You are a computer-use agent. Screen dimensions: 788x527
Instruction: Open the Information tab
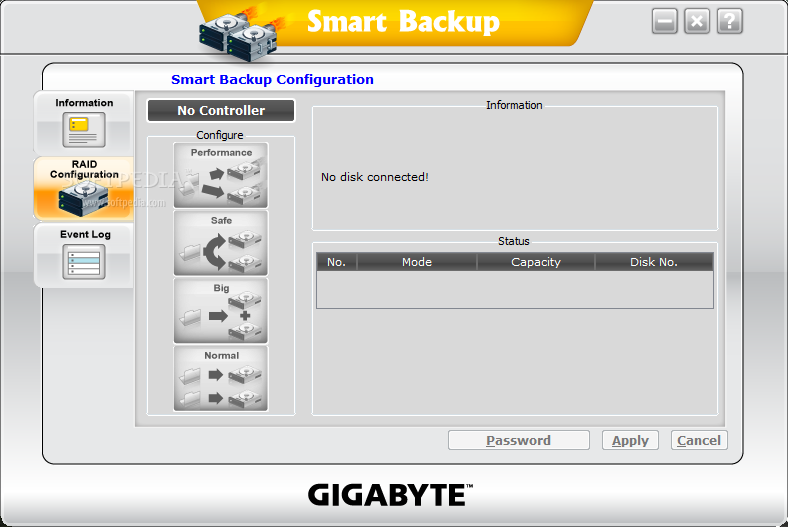click(x=83, y=123)
